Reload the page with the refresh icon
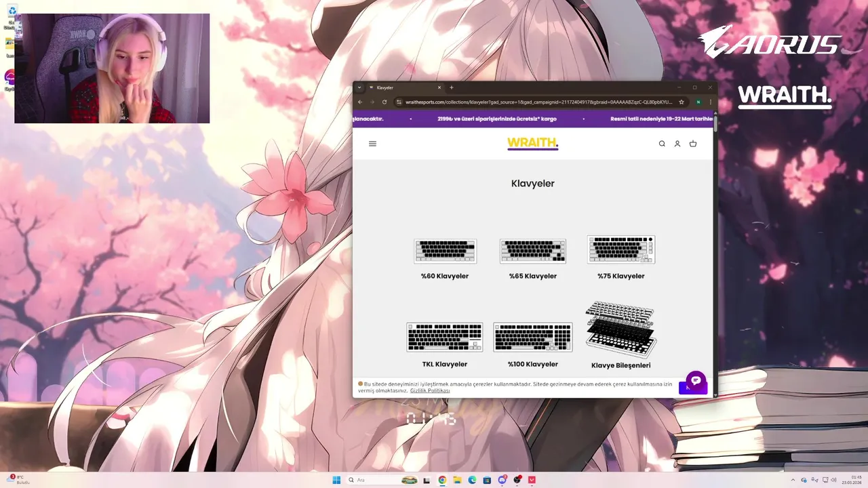Viewport: 868px width, 488px height. coord(384,102)
